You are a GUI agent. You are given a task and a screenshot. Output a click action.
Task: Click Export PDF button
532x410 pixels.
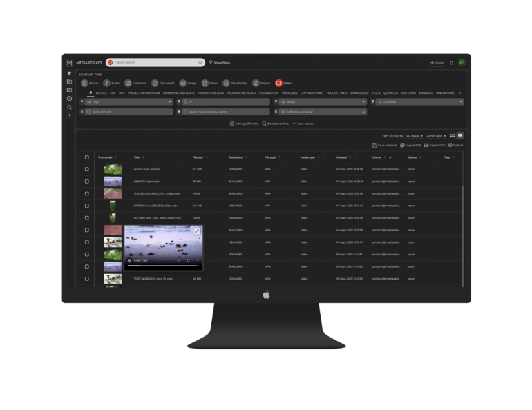[411, 146]
